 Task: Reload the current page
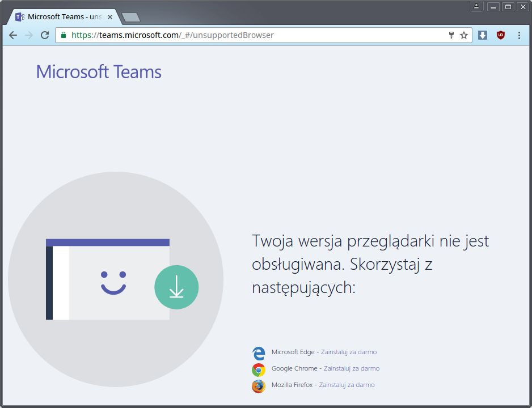45,35
